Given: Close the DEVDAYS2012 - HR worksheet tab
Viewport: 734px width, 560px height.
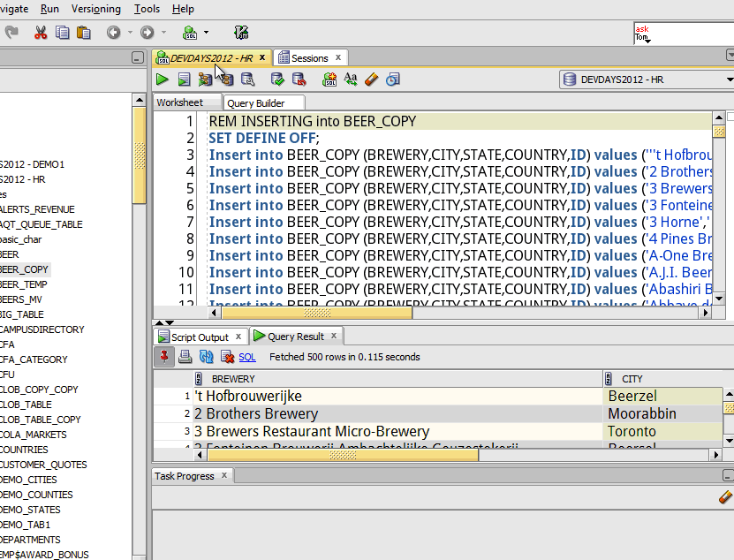Looking at the screenshot, I should tap(262, 57).
